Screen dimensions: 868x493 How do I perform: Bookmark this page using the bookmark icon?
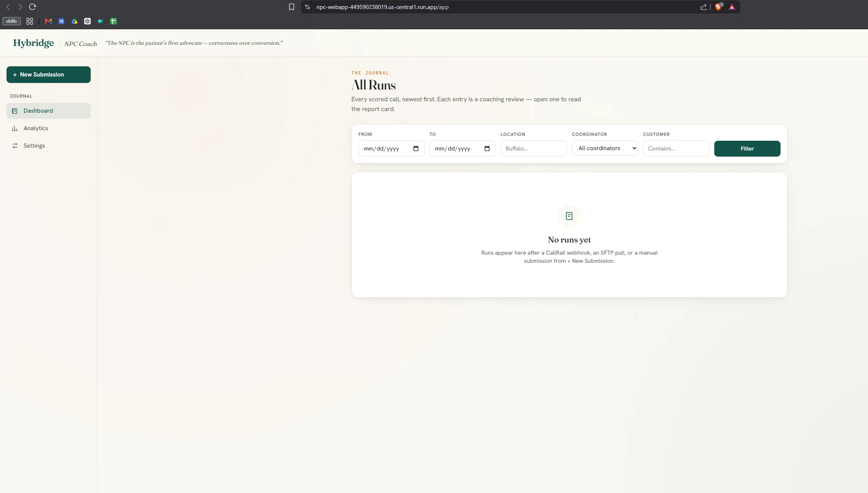coord(292,7)
